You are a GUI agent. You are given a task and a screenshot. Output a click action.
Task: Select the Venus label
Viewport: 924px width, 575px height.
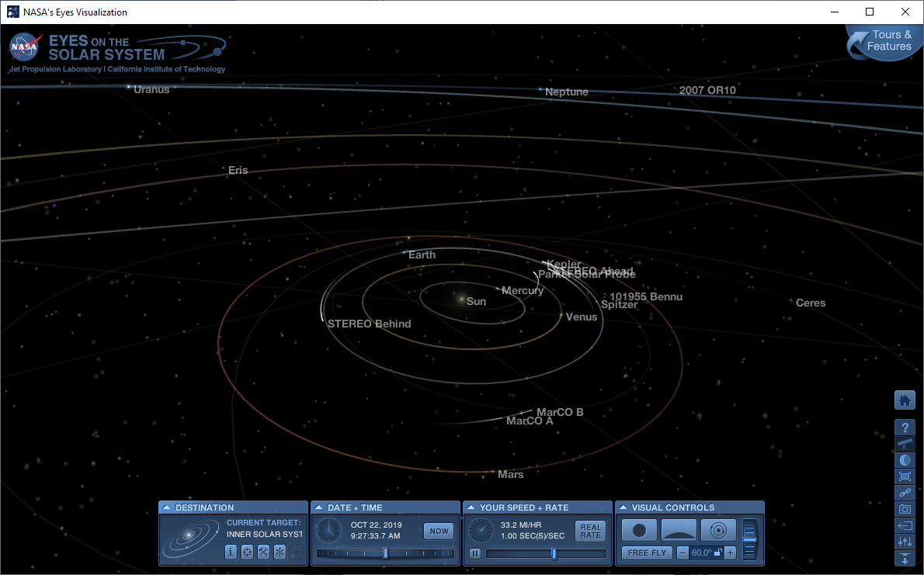point(582,317)
